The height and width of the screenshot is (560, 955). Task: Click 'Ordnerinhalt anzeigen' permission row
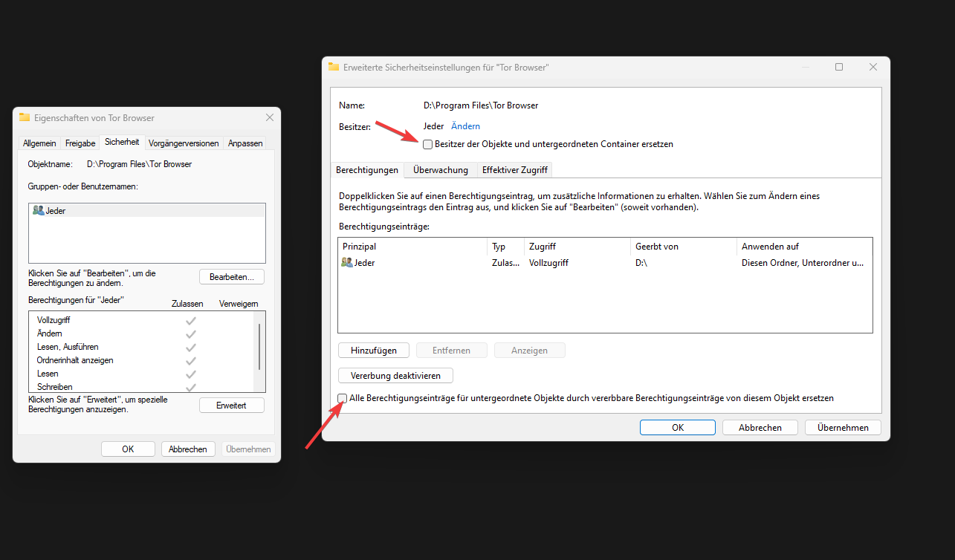pyautogui.click(x=142, y=360)
